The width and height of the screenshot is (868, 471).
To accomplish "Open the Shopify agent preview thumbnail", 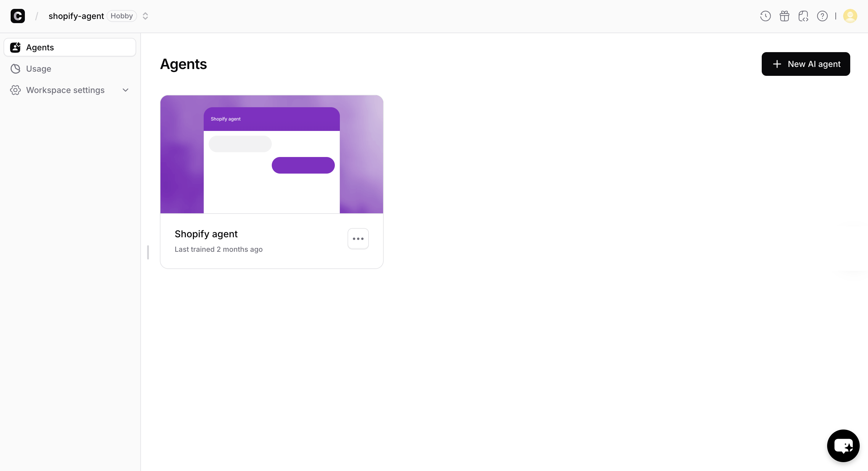I will point(271,154).
